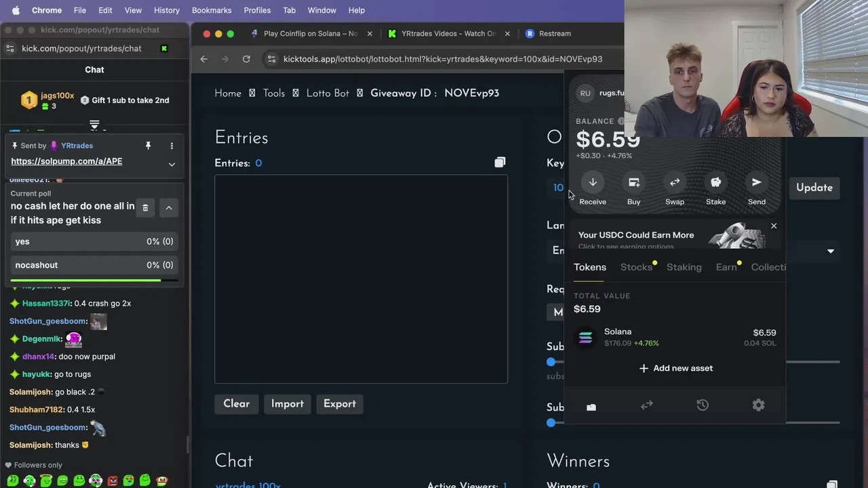Open pinned message three-dot menu
This screenshot has height=488, width=868.
(x=172, y=146)
